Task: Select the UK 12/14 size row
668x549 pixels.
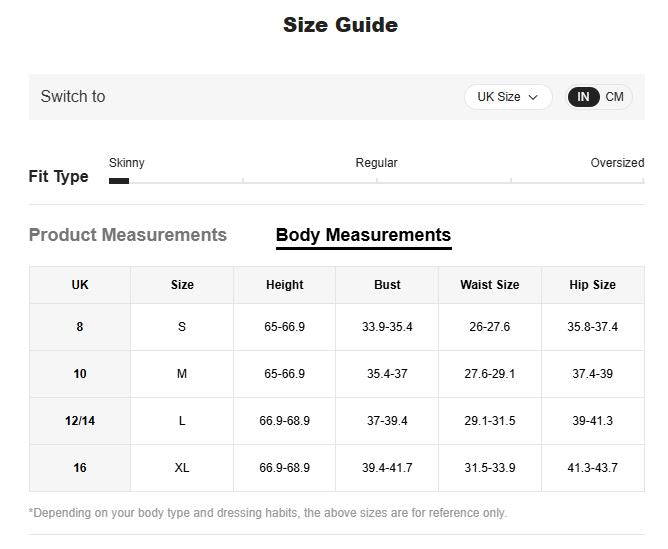Action: click(80, 421)
